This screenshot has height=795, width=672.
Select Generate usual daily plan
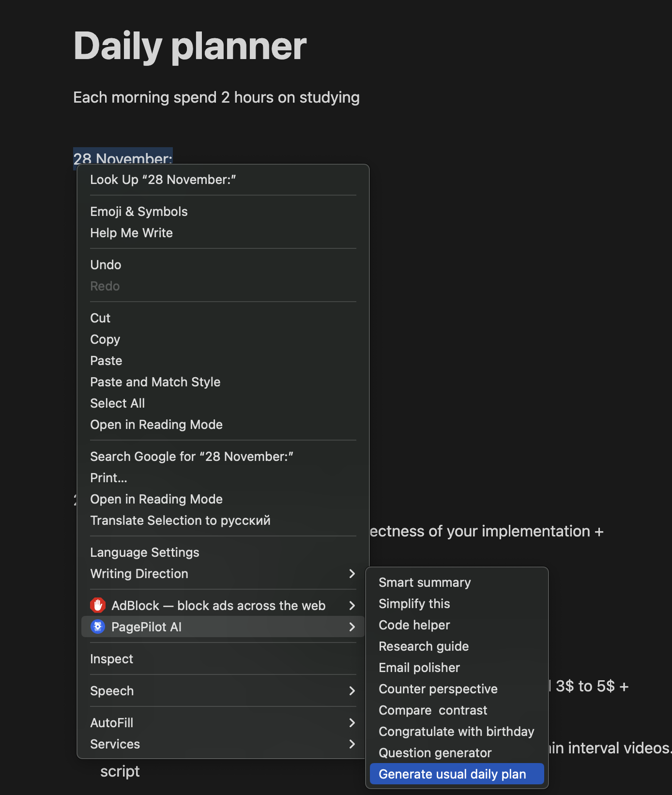[x=452, y=774]
